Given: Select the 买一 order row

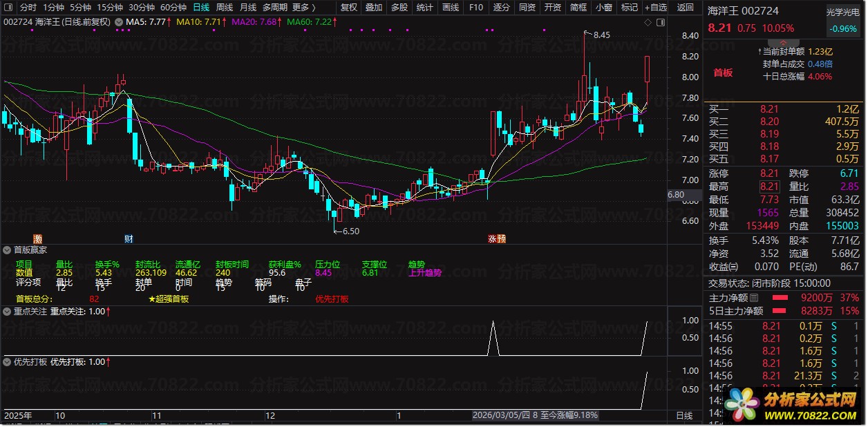Looking at the screenshot, I should pos(784,108).
